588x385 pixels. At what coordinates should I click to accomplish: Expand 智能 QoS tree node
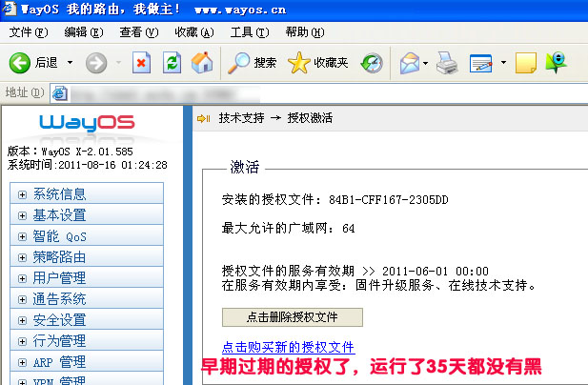(23, 236)
